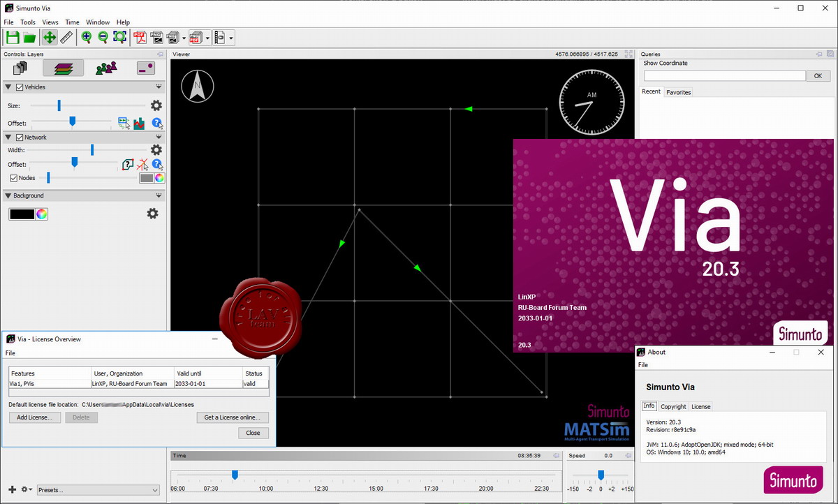The width and height of the screenshot is (838, 504).
Task: Click the black Background color swatch
Action: (22, 214)
